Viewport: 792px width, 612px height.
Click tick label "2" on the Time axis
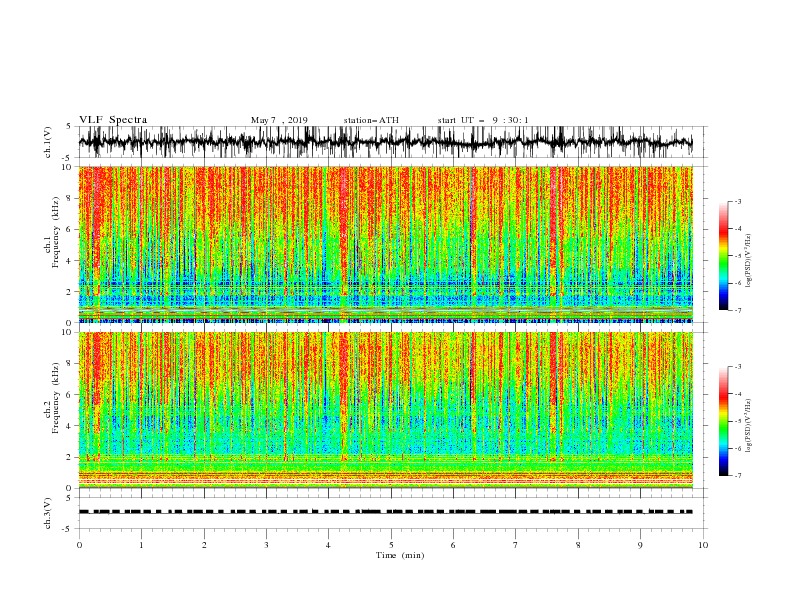[x=204, y=545]
